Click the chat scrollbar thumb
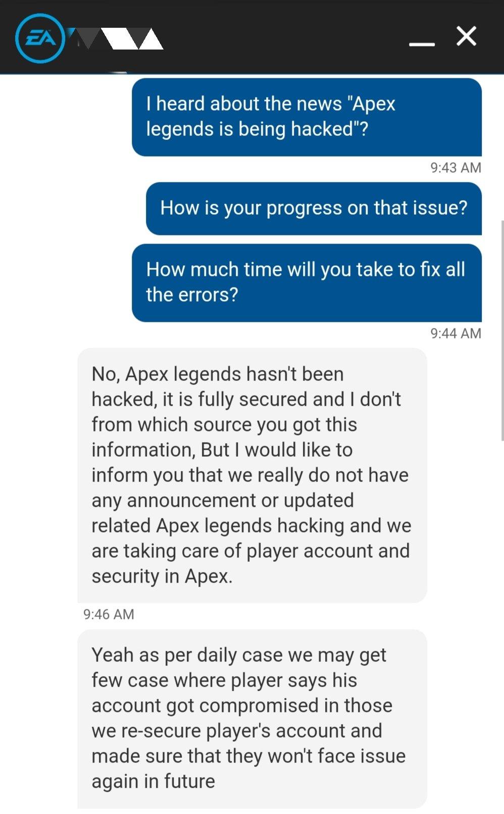The height and width of the screenshot is (814, 504). pyautogui.click(x=502, y=330)
